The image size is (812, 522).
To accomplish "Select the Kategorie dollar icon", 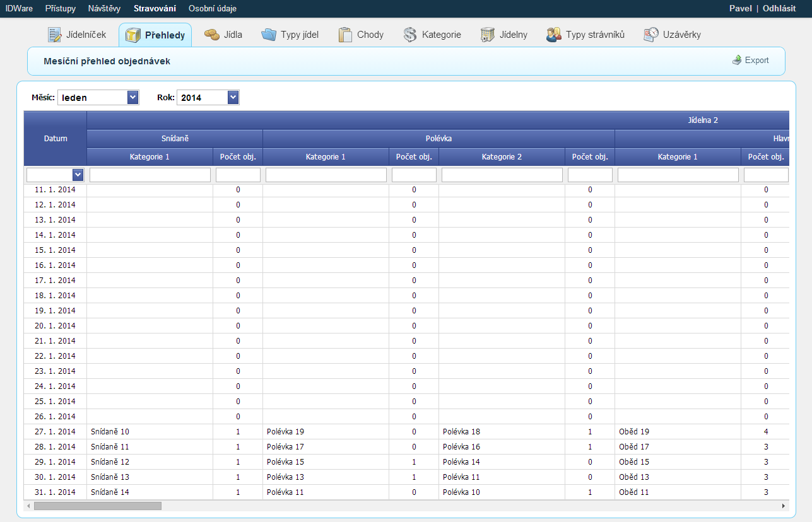I will point(410,35).
